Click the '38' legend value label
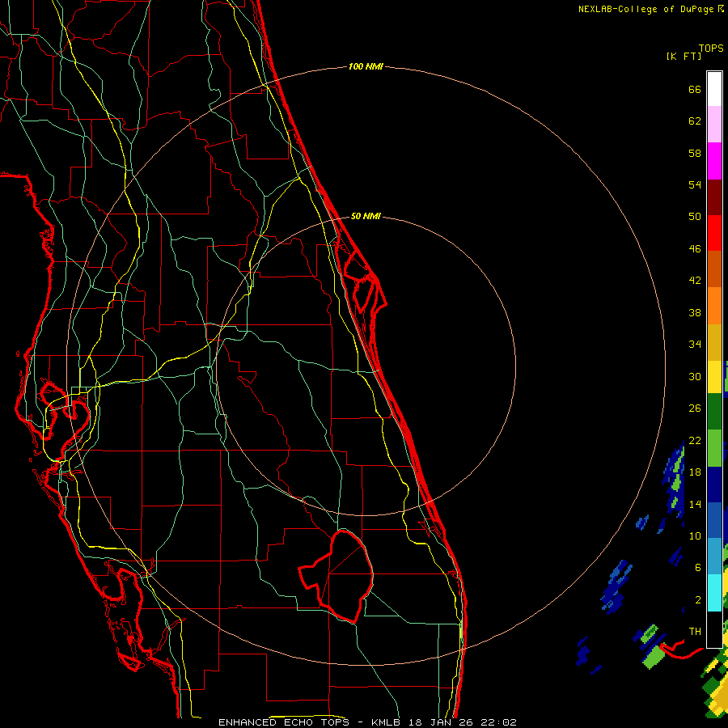The width and height of the screenshot is (728, 728). pos(695,312)
